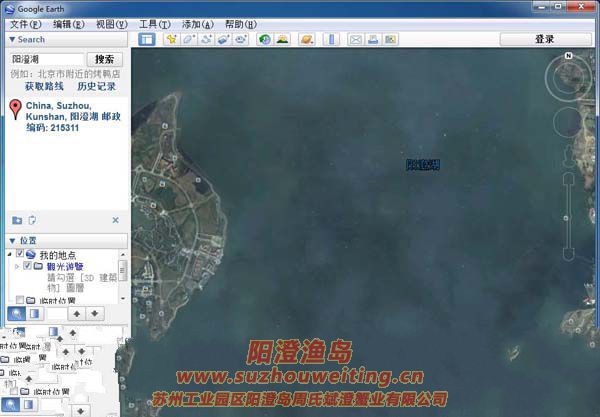Screen dimensions: 600x417
Task: Expand the 觀光游覽 tree folder arrow
Action: [17, 267]
